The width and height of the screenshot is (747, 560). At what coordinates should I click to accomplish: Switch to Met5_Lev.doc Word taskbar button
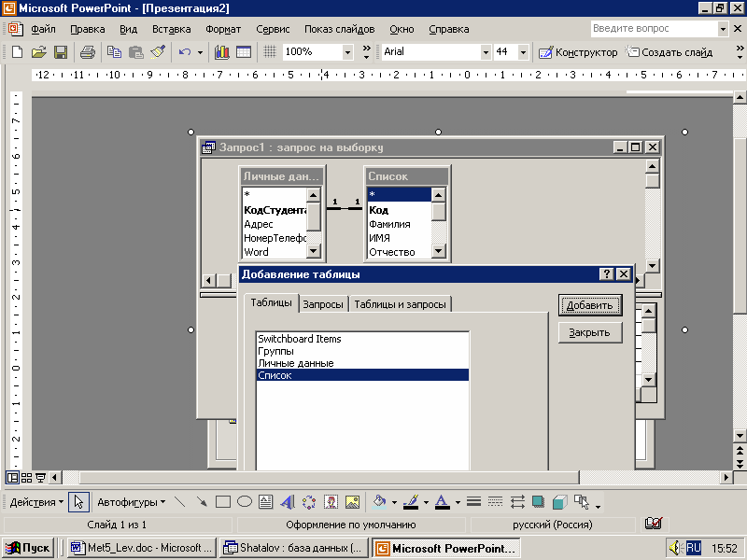(142, 548)
